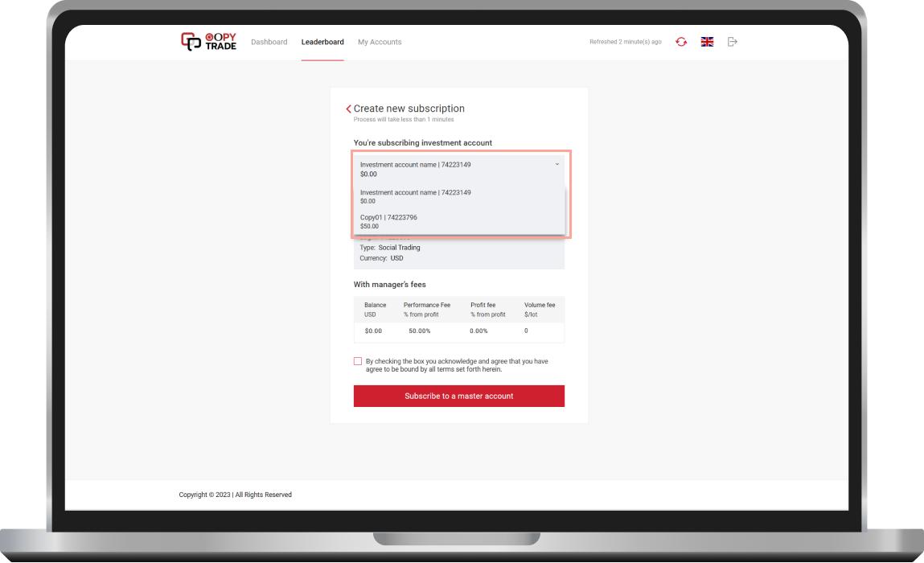924x563 pixels.
Task: Select the sign-out icon beside the flag
Action: pos(733,41)
